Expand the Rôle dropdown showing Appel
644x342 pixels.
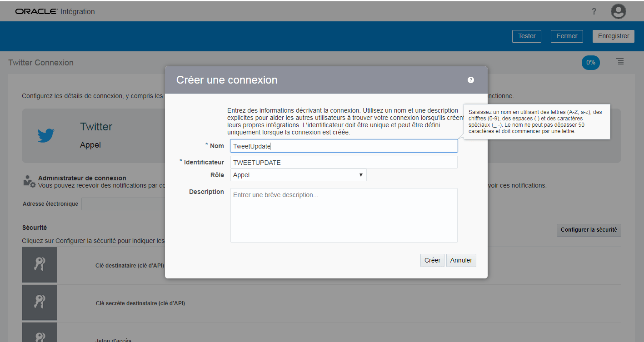298,175
